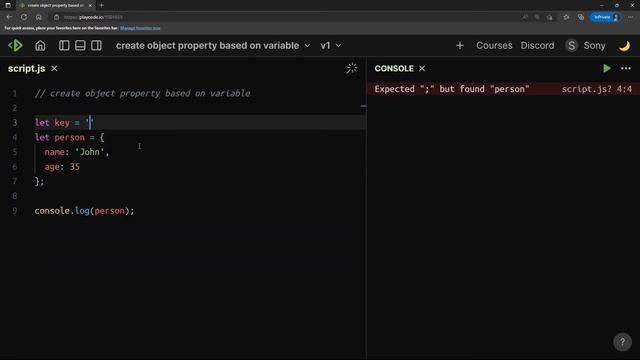Close the browser tab
This screenshot has width=640, height=360.
[90, 5]
